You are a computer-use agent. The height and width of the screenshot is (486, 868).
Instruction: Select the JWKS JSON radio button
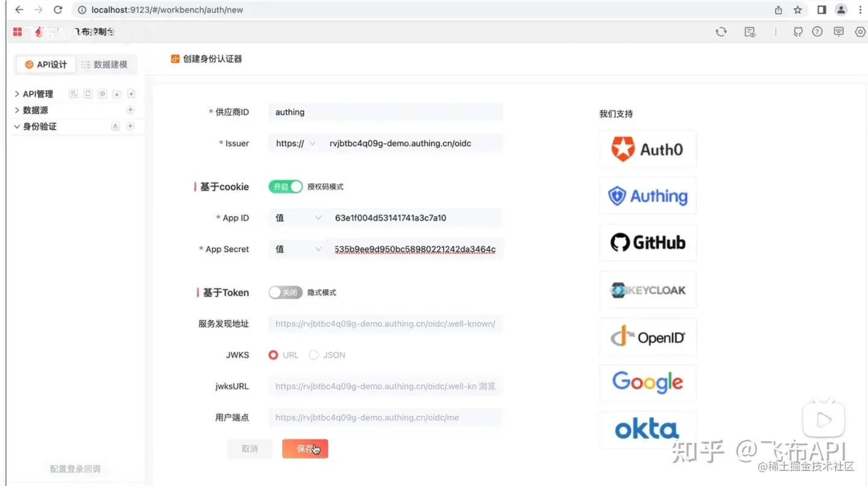pos(313,355)
